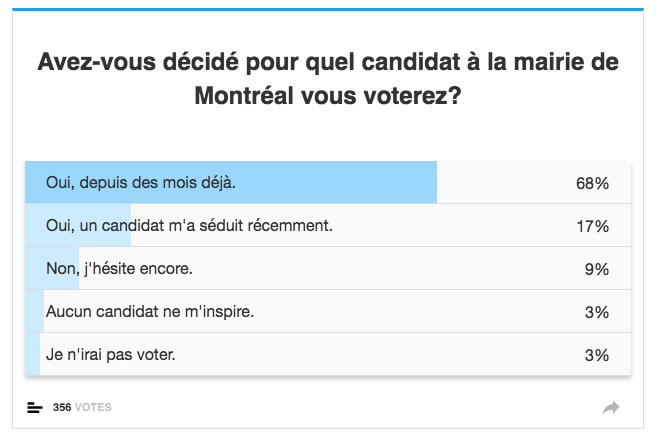
Task: Click the blue line at the widget top
Action: tap(328, 9)
